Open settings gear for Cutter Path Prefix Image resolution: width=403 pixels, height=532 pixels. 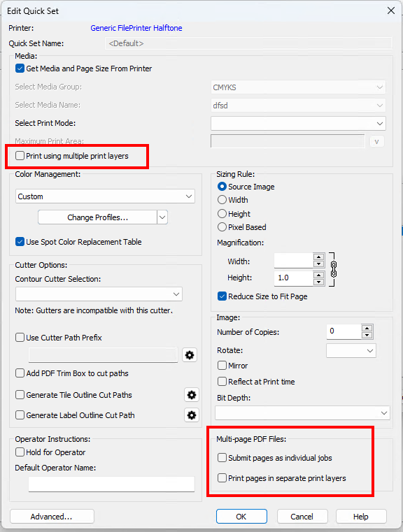(x=190, y=355)
